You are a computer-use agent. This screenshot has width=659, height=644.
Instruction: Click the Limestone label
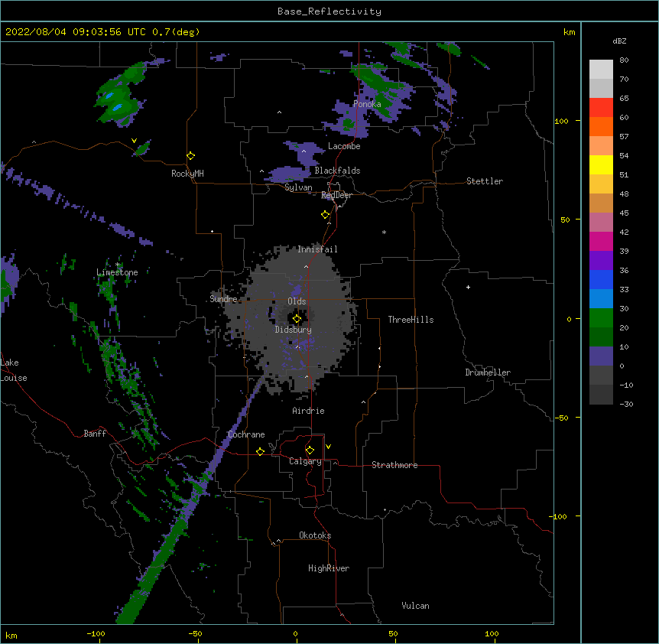tap(117, 272)
